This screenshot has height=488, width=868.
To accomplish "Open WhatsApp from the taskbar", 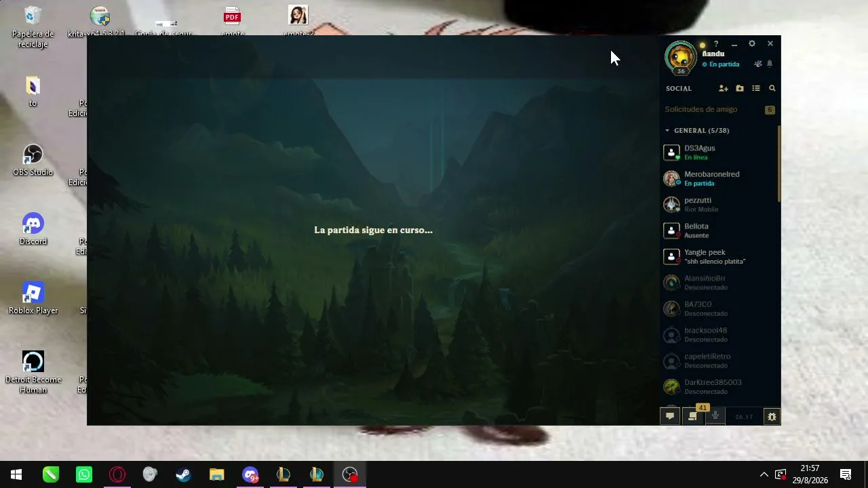I will [84, 474].
